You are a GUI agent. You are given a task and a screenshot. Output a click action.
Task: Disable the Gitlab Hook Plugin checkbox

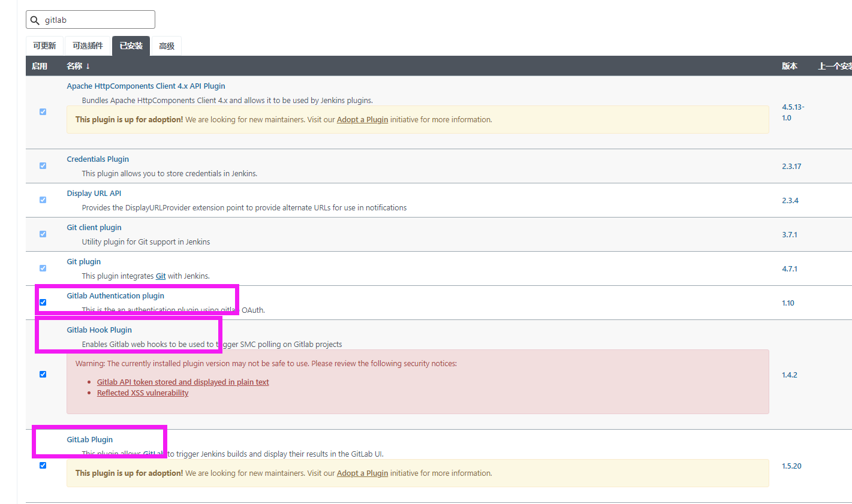[43, 375]
